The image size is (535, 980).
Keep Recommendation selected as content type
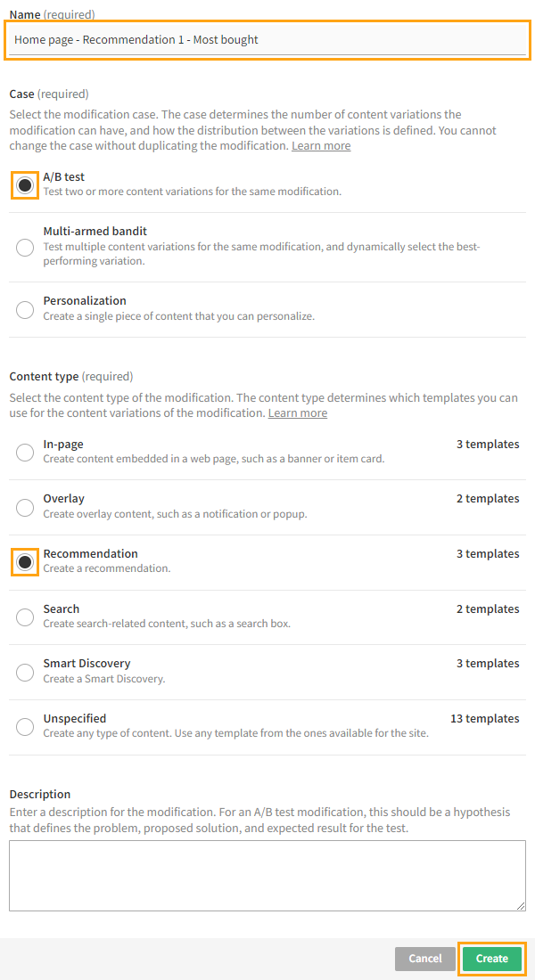click(x=24, y=562)
